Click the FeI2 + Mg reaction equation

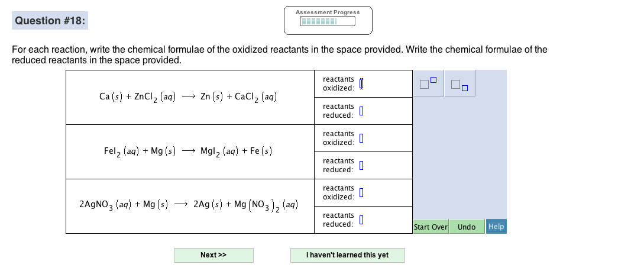[188, 151]
